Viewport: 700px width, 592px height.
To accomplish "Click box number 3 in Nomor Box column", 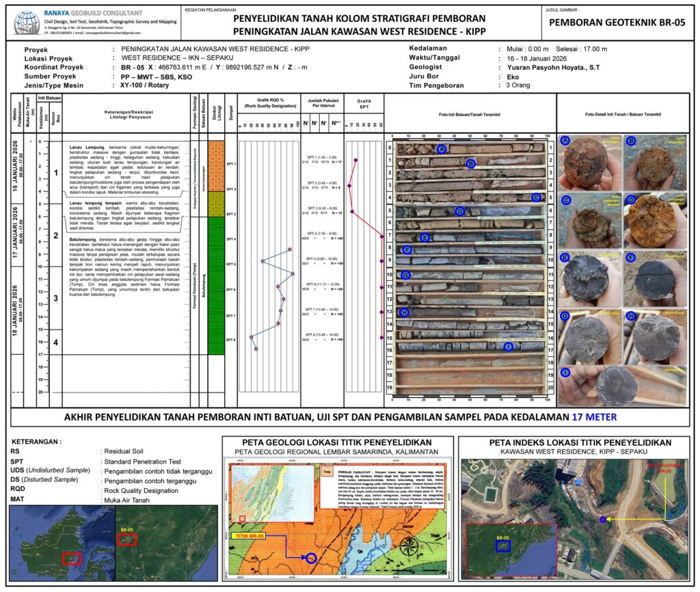I will point(56,298).
